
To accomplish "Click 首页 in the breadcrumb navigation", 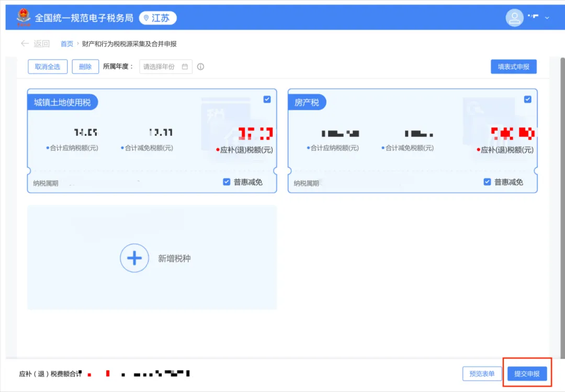I will (x=66, y=43).
